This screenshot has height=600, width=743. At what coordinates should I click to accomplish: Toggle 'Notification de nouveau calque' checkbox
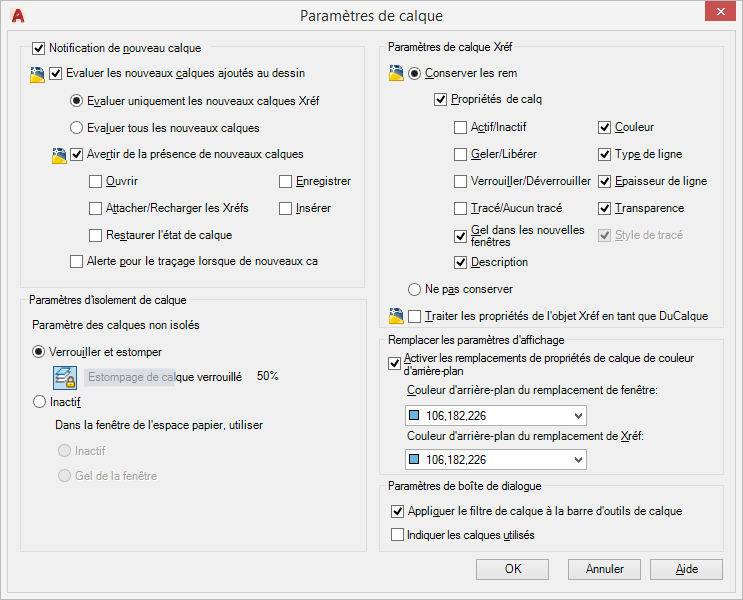[x=39, y=47]
